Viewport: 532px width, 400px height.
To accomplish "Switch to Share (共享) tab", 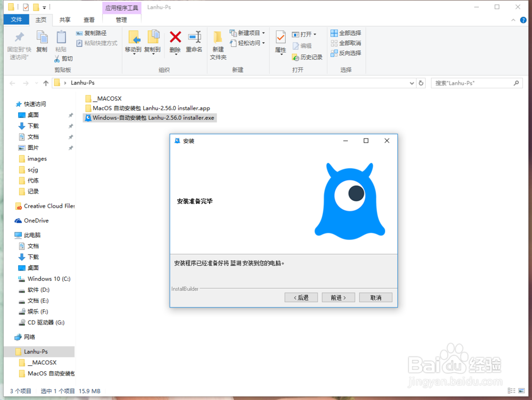I will point(65,20).
